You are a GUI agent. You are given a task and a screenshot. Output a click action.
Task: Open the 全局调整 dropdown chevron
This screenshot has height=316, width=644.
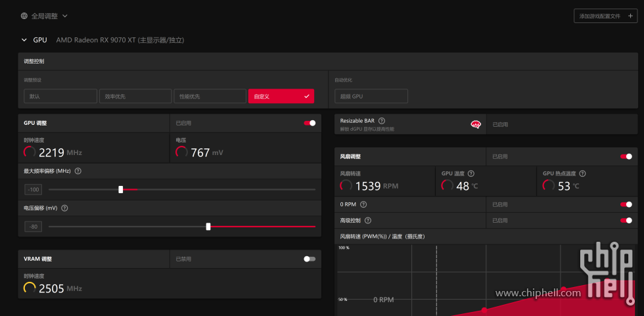[64, 16]
